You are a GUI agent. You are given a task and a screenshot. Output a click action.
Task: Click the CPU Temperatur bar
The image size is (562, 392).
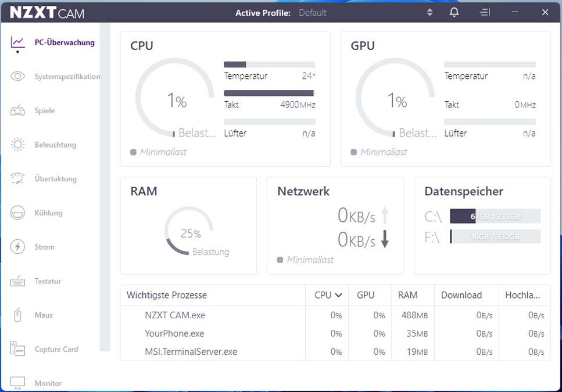click(x=270, y=64)
